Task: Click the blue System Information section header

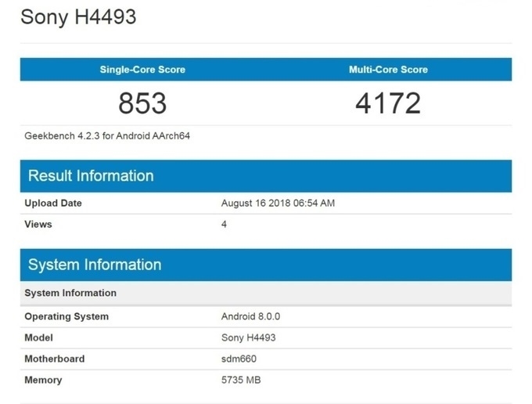Action: (x=95, y=265)
